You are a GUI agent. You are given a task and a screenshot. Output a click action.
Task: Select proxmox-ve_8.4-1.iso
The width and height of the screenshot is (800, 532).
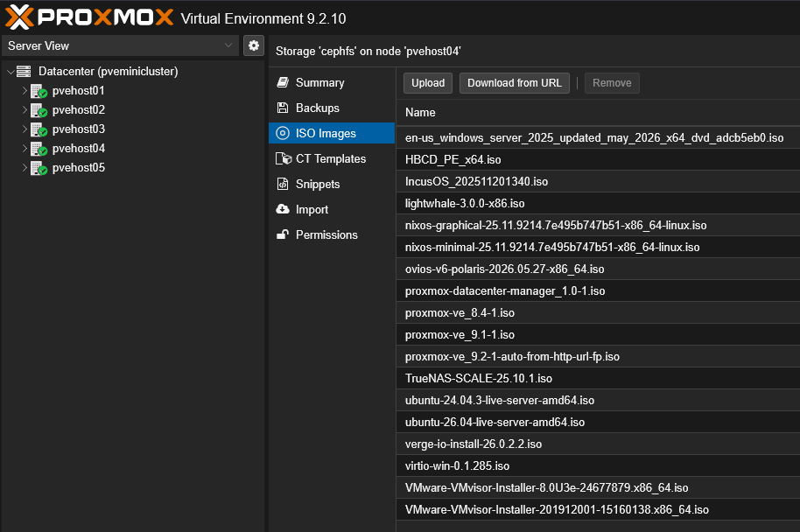point(598,312)
